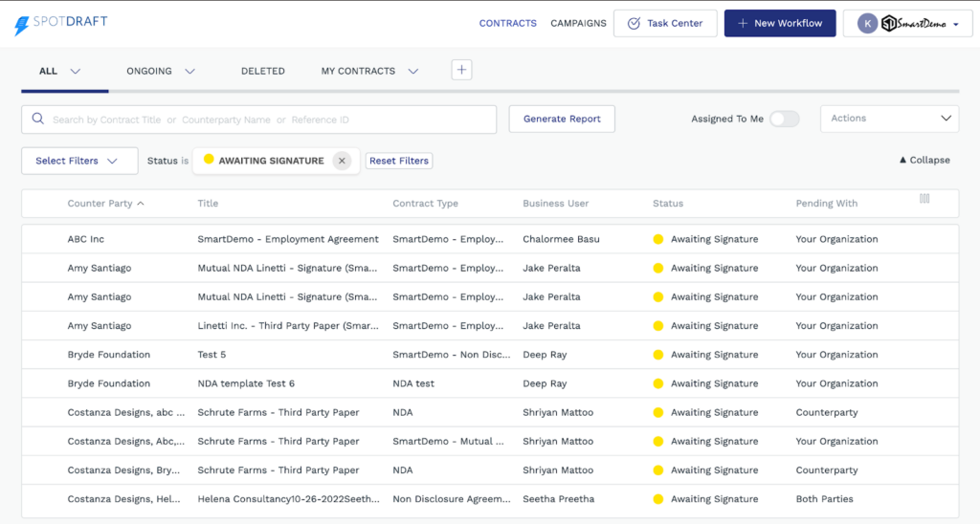Click SmartDemo - Mutual ... contract type cell
The height and width of the screenshot is (524, 980).
point(448,441)
